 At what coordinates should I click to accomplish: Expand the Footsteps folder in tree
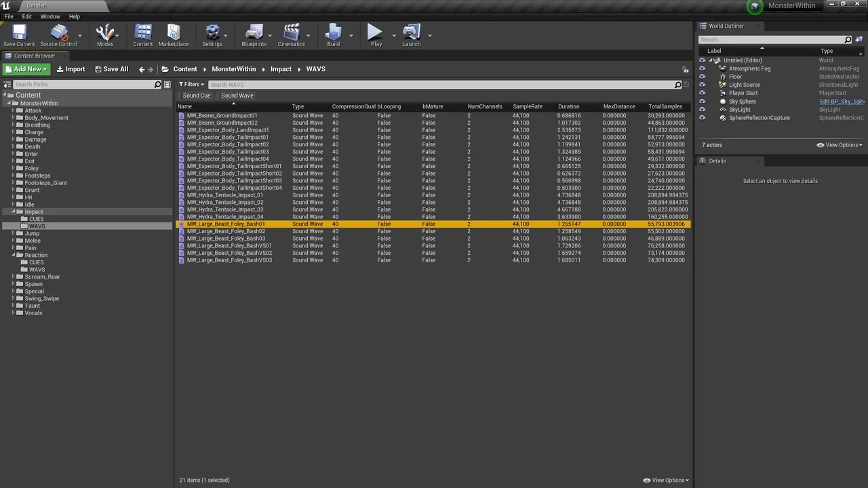click(x=13, y=176)
